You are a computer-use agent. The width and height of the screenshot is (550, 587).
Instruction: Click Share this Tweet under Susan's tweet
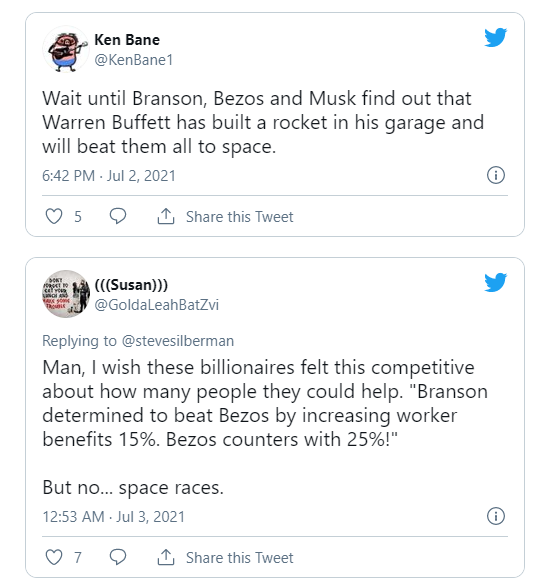click(x=240, y=558)
